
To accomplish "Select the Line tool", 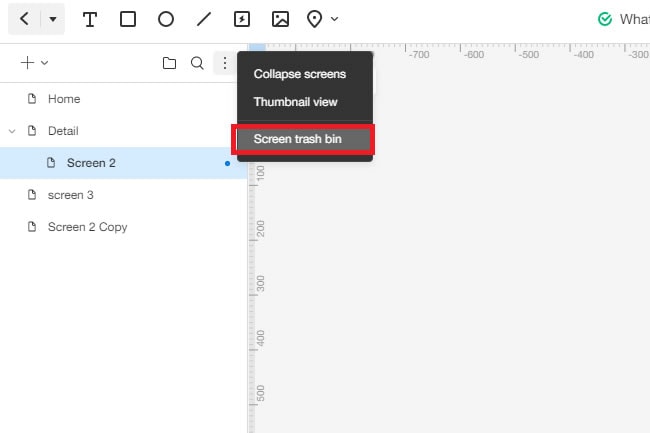I will pyautogui.click(x=204, y=19).
